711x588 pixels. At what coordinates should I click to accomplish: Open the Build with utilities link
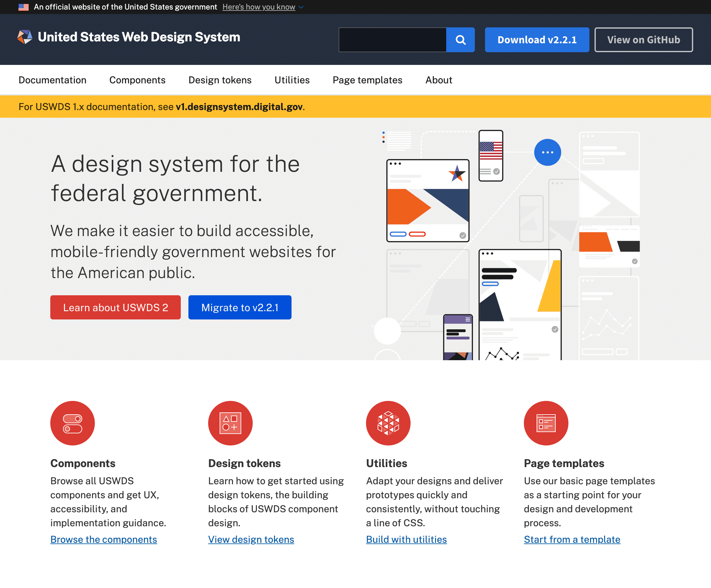click(406, 539)
